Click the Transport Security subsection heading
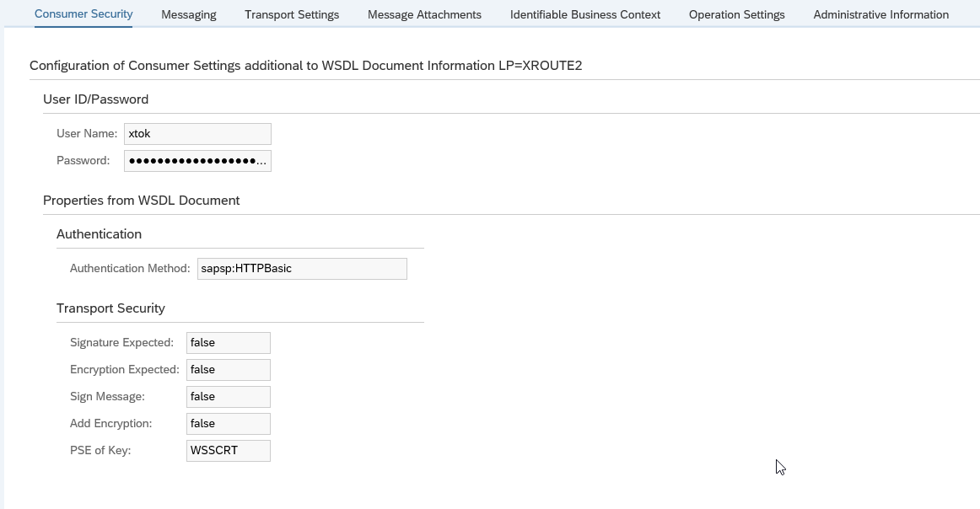 (110, 308)
